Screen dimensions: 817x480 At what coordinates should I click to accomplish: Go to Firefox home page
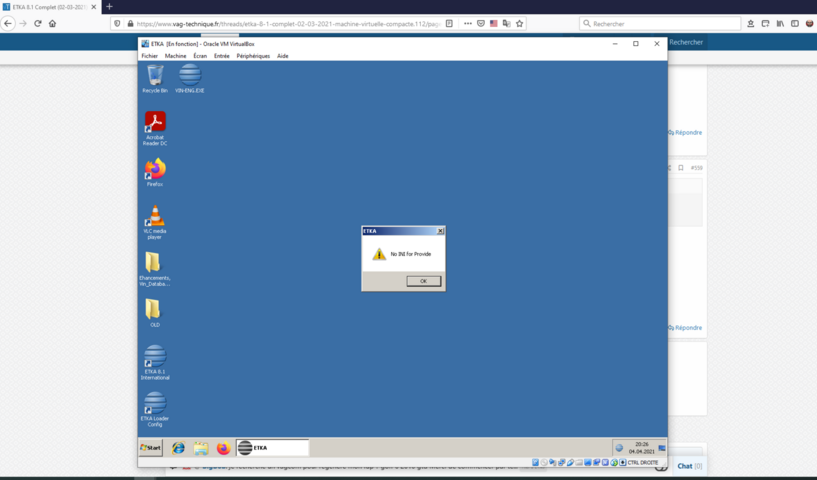52,23
